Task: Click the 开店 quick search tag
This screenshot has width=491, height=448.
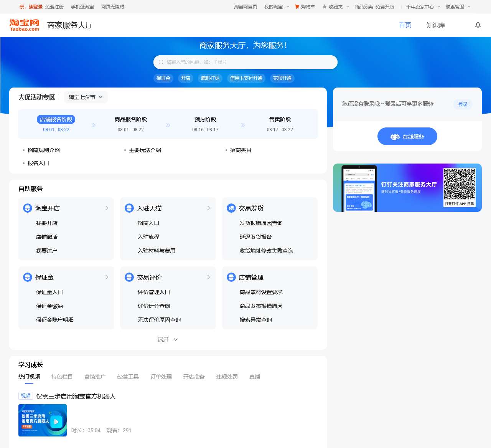Action: [186, 78]
